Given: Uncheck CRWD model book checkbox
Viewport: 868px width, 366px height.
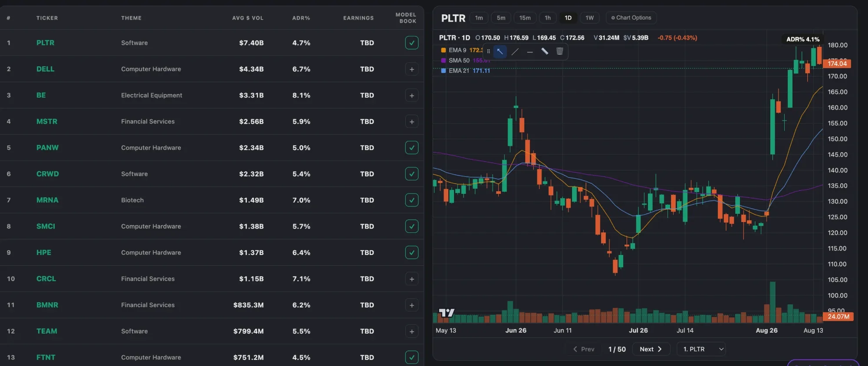Looking at the screenshot, I should 412,174.
